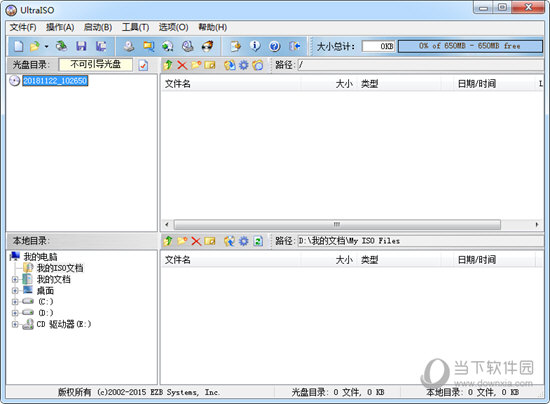Select drive (C:) in local tree
Image resolution: width=550 pixels, height=404 pixels.
(46, 302)
